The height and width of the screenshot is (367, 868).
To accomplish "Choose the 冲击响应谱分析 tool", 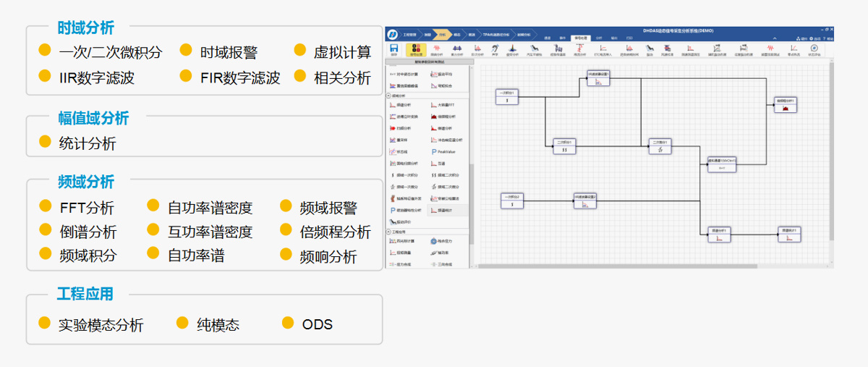I will (446, 140).
